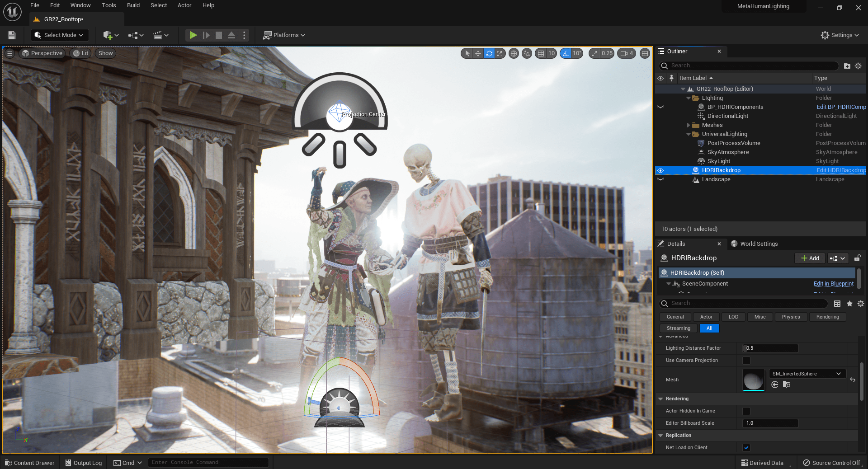Click the Edit in Blueprint link
Viewport: 868px width, 469px height.
(x=833, y=284)
